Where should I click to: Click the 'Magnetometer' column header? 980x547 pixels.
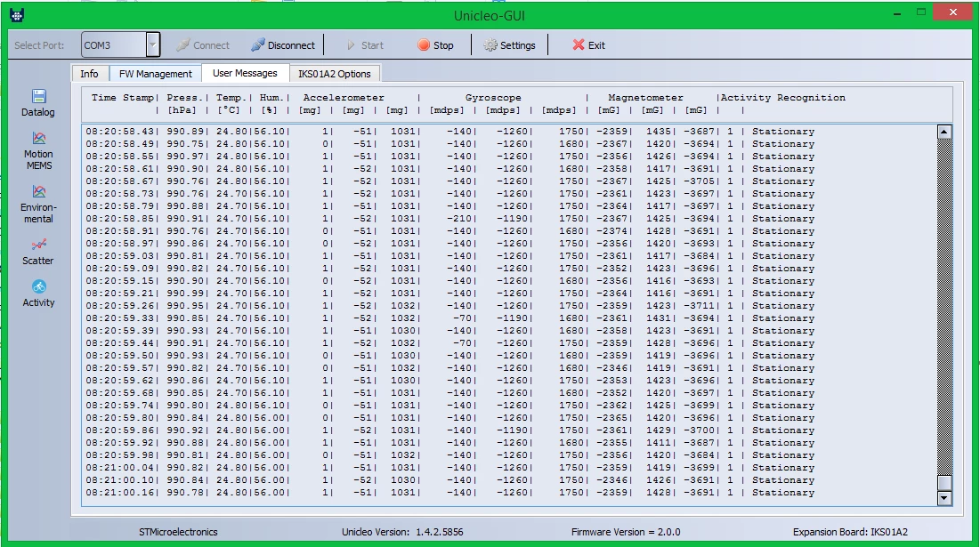tap(645, 98)
